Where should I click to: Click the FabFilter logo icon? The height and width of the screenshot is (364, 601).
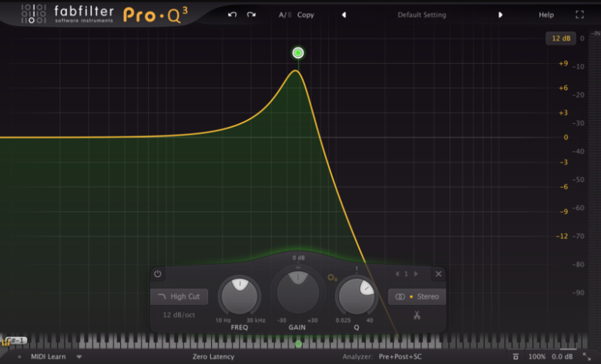33,14
